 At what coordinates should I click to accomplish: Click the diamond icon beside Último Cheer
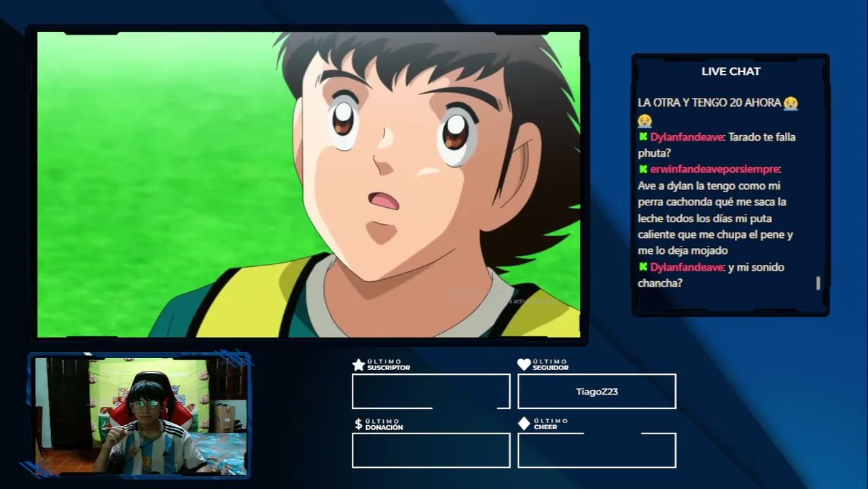(524, 424)
